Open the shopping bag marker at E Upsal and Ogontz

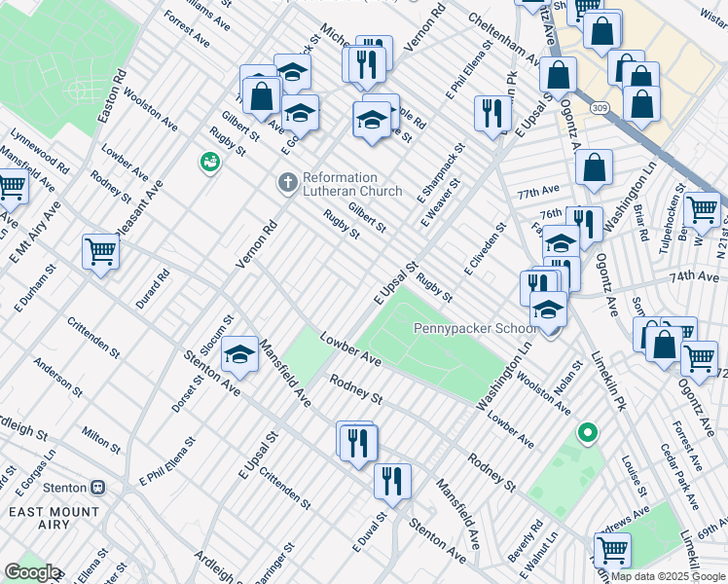click(x=558, y=77)
